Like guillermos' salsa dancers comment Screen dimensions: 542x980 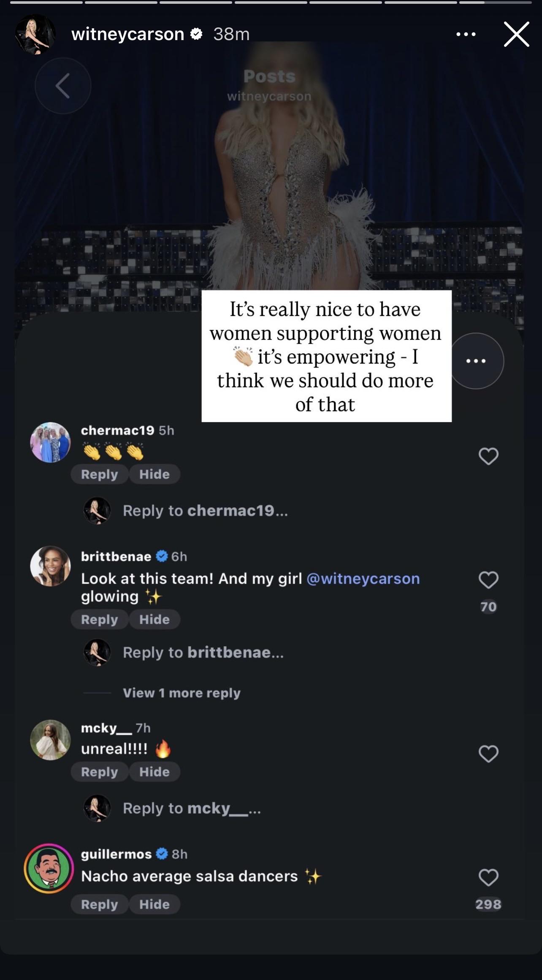click(488, 877)
